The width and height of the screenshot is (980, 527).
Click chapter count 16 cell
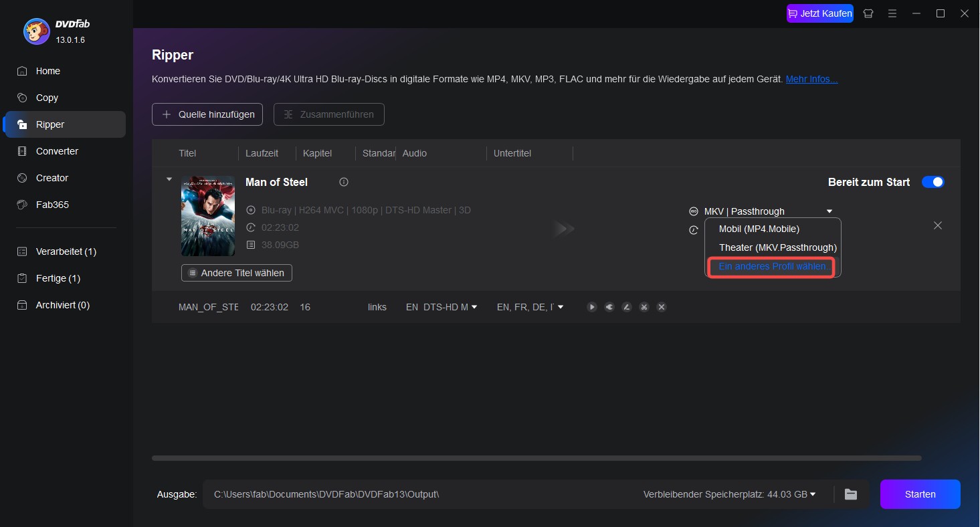pos(305,307)
